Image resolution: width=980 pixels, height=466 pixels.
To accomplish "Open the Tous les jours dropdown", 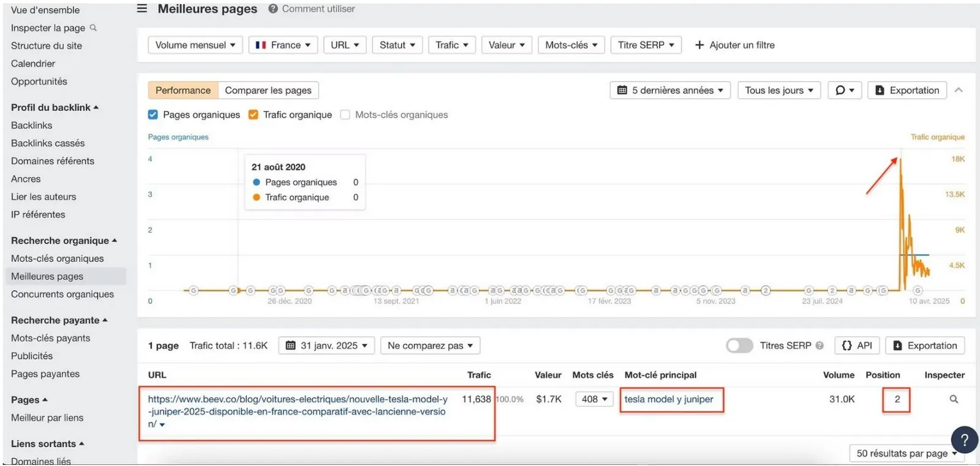I will (x=779, y=90).
